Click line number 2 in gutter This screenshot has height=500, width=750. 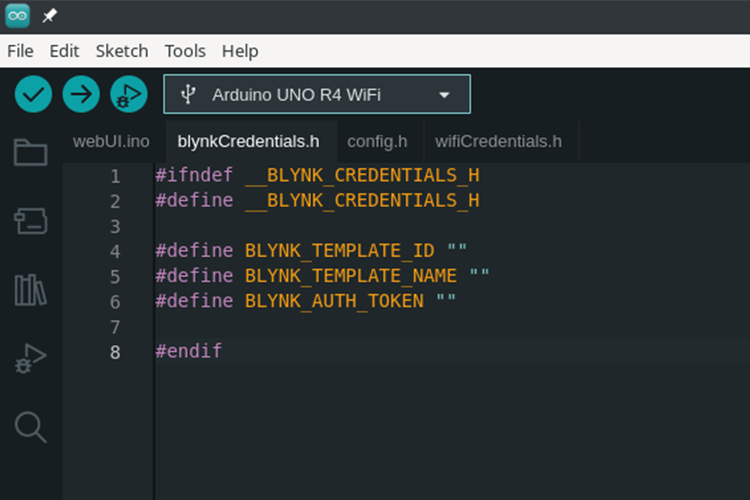(115, 201)
